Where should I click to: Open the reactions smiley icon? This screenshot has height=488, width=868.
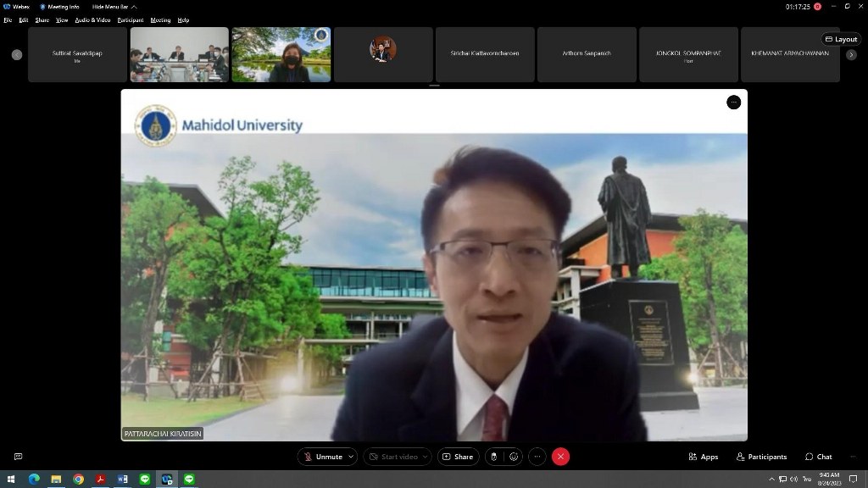[513, 457]
